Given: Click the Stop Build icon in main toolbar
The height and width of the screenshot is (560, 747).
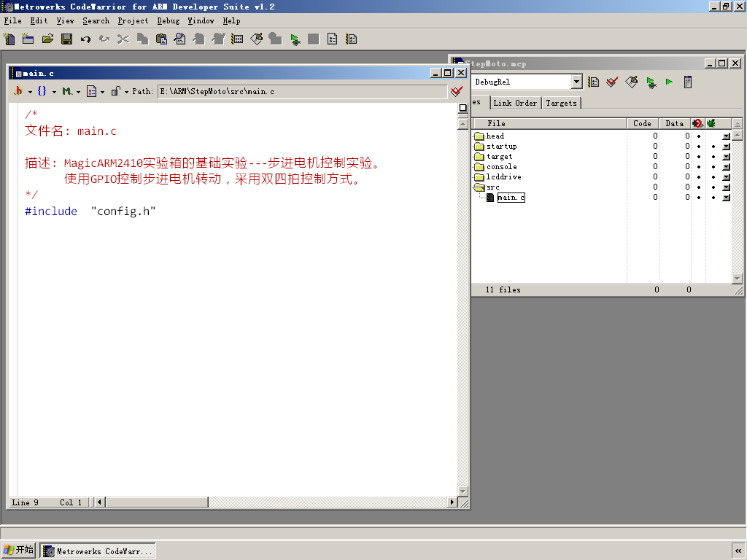Looking at the screenshot, I should point(275,39).
